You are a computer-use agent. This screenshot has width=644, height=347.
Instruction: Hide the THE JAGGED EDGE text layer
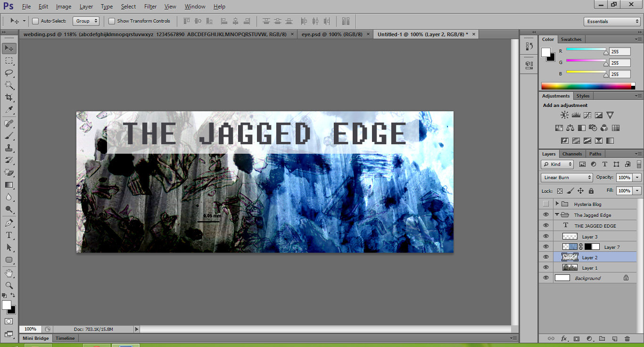(546, 226)
